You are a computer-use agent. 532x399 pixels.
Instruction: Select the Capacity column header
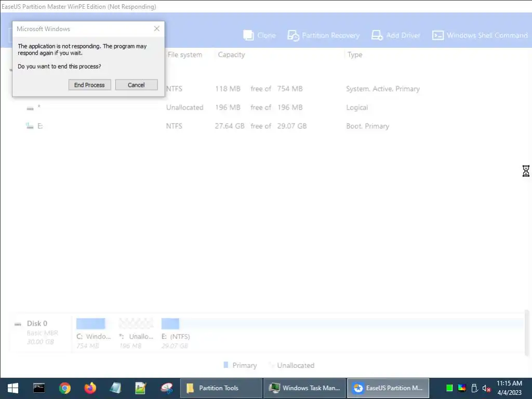231,55
